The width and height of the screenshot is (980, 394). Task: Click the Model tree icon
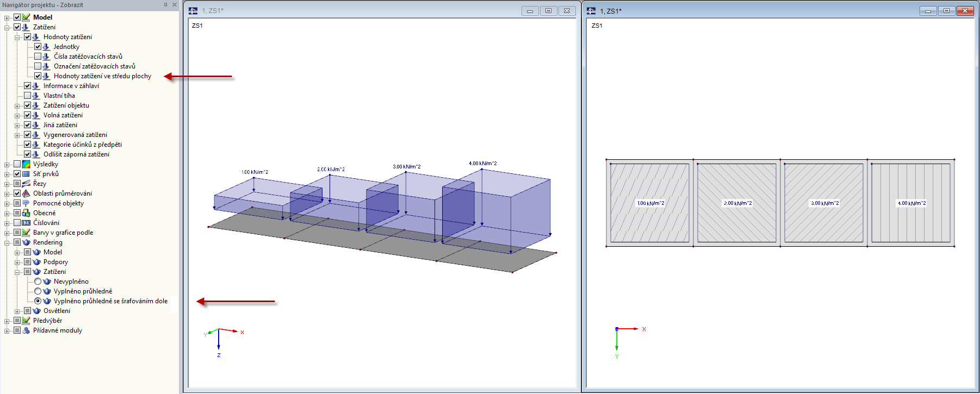(x=26, y=17)
